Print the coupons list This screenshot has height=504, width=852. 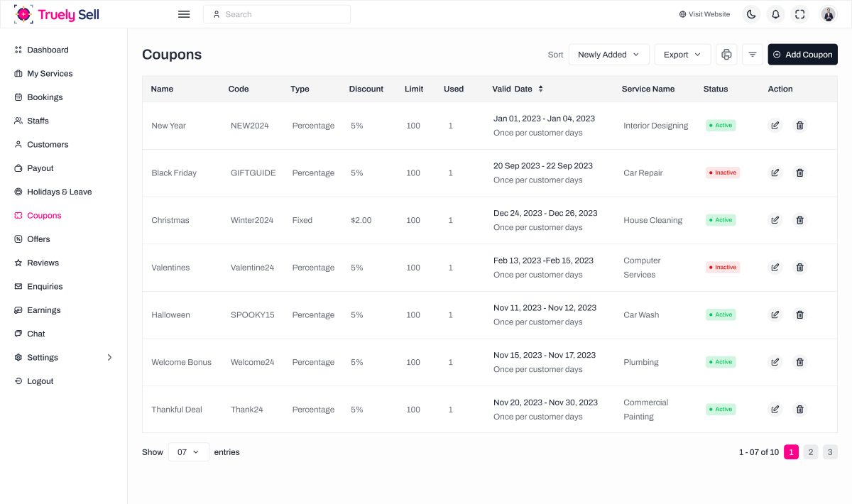click(726, 55)
